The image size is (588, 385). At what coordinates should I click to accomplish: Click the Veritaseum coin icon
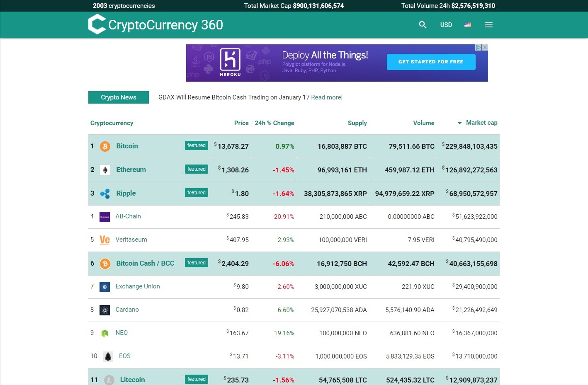coord(105,240)
